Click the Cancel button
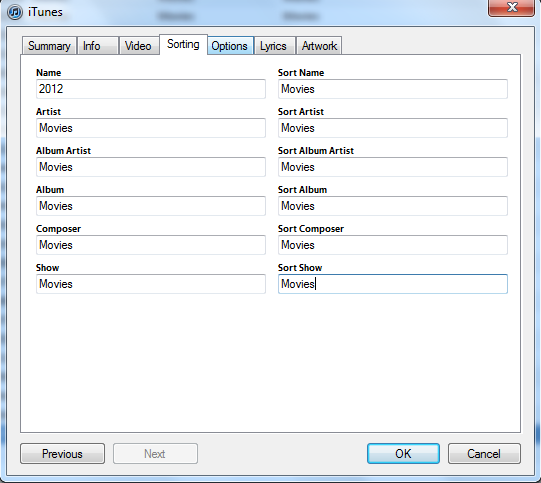This screenshot has height=483, width=541. pyautogui.click(x=484, y=454)
